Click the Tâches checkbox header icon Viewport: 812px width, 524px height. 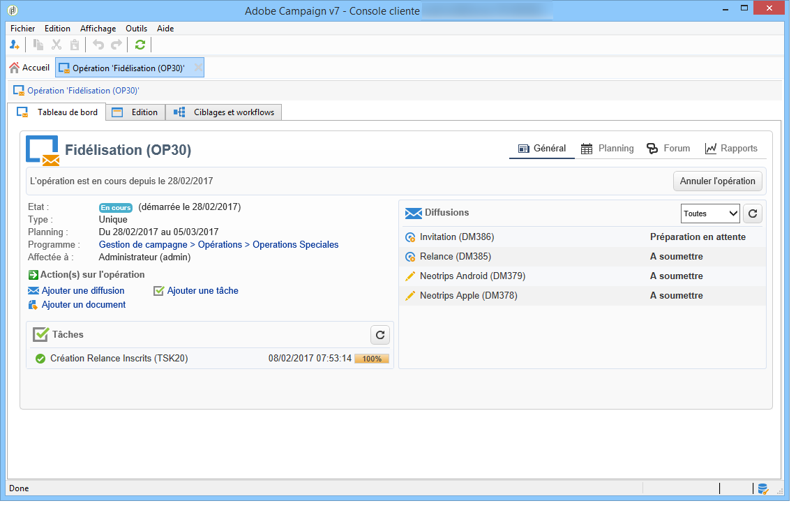point(41,334)
